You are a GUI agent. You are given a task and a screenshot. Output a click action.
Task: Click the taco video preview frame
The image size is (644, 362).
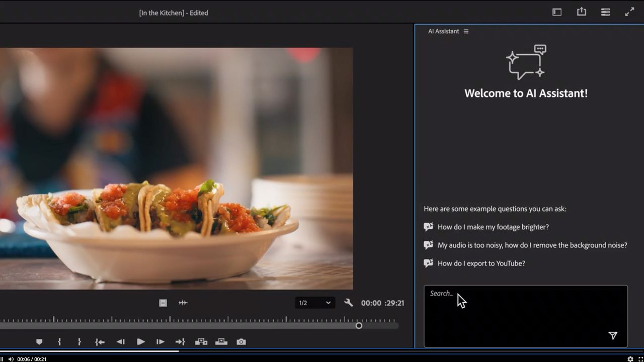coord(176,168)
